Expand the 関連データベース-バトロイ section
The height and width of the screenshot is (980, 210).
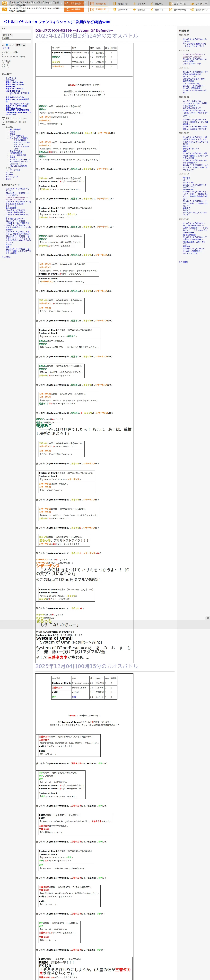coord(3,119)
